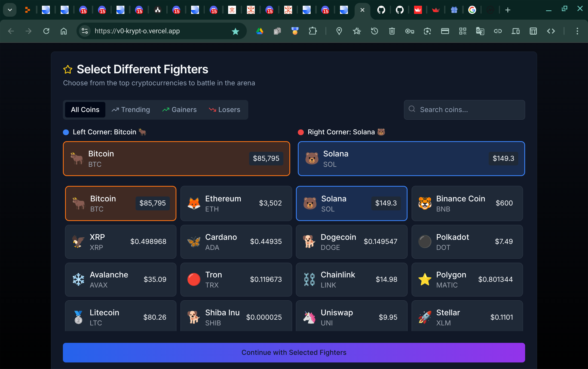Click the password key toolbar icon
This screenshot has width=588, height=369.
(x=409, y=31)
